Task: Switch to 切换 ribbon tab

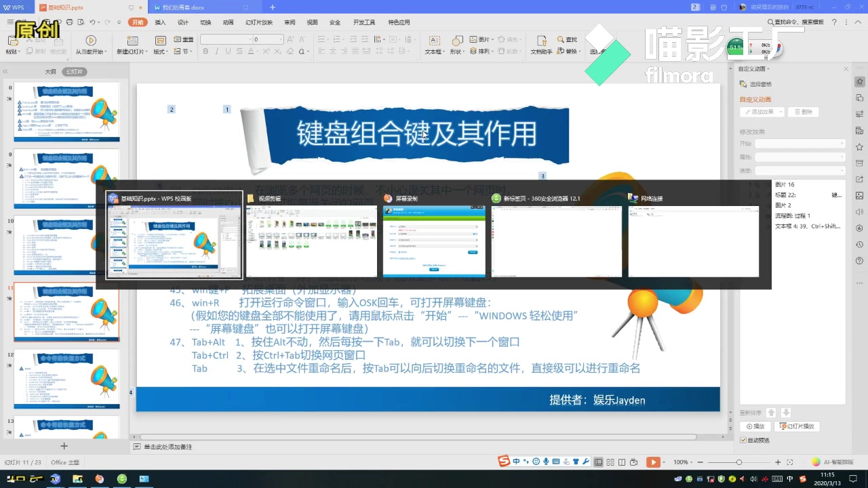Action: [x=205, y=22]
